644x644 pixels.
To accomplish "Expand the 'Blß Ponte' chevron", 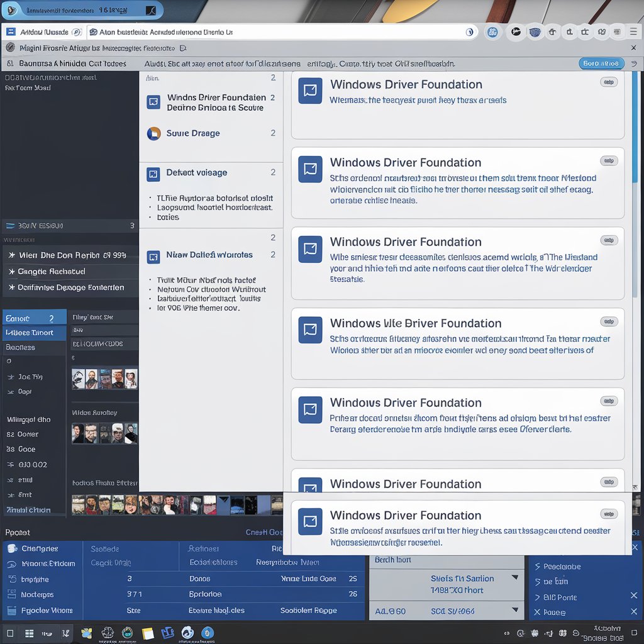I will tap(537, 597).
